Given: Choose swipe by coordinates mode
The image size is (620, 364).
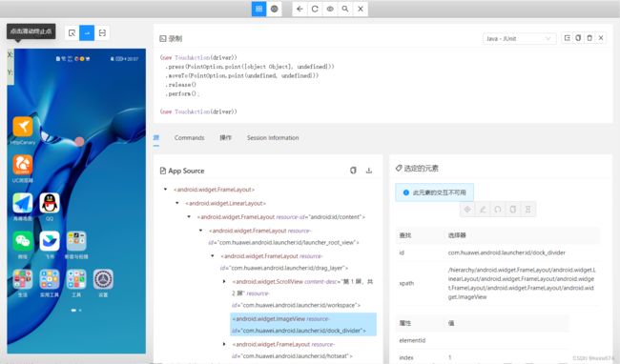Looking at the screenshot, I should (87, 32).
